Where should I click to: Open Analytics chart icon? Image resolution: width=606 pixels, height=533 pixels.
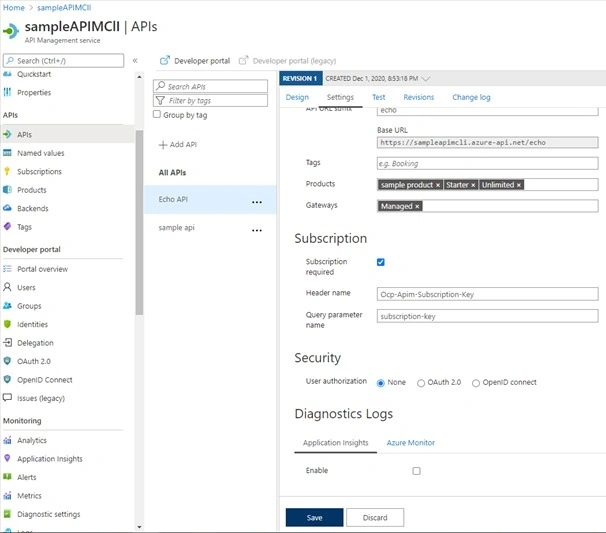(x=7, y=440)
